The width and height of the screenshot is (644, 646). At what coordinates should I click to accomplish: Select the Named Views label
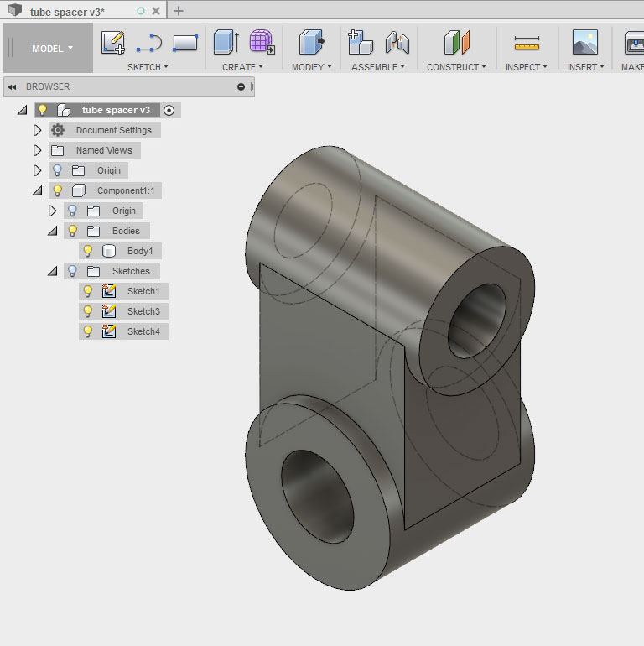coord(104,150)
